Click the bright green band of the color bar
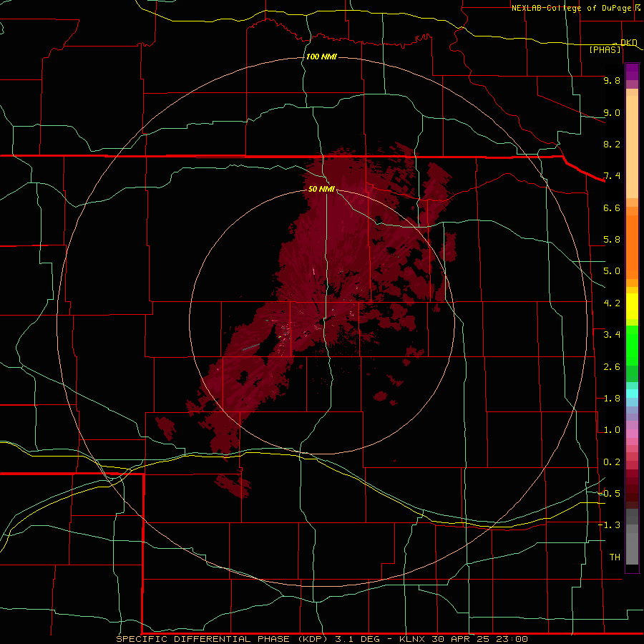The image size is (644, 644). [x=632, y=346]
